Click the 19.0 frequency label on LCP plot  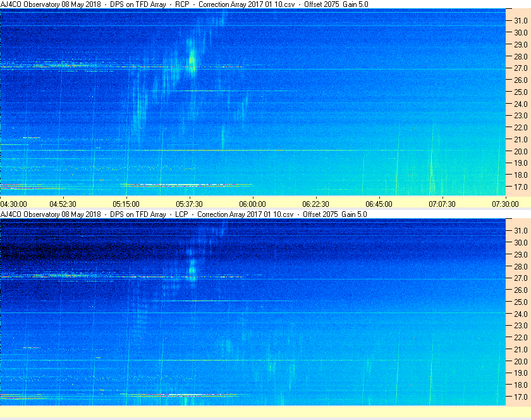click(x=521, y=373)
